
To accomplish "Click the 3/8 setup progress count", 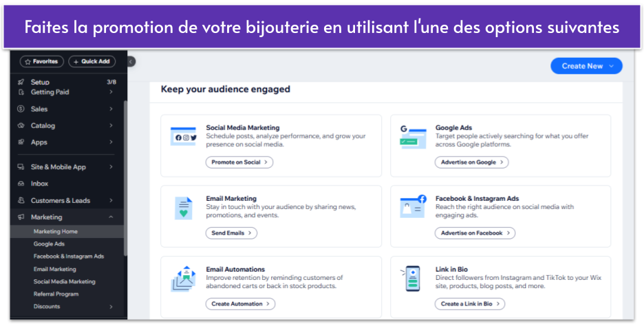I will (111, 82).
